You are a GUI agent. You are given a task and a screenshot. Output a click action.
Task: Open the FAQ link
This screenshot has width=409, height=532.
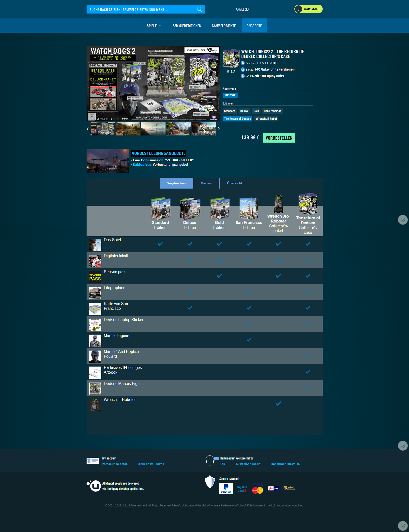coord(223,464)
